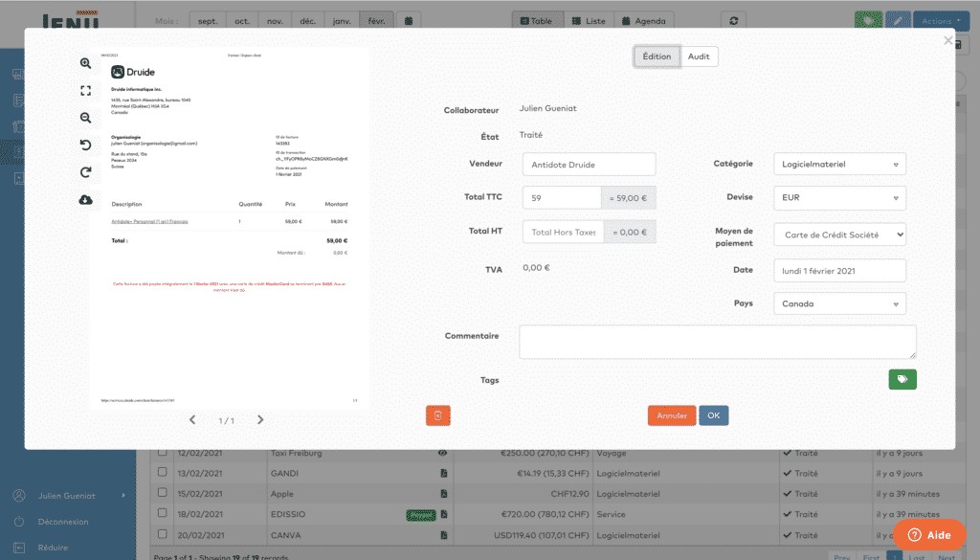Zoom out of the invoice preview
The height and width of the screenshot is (560, 980).
pos(86,118)
